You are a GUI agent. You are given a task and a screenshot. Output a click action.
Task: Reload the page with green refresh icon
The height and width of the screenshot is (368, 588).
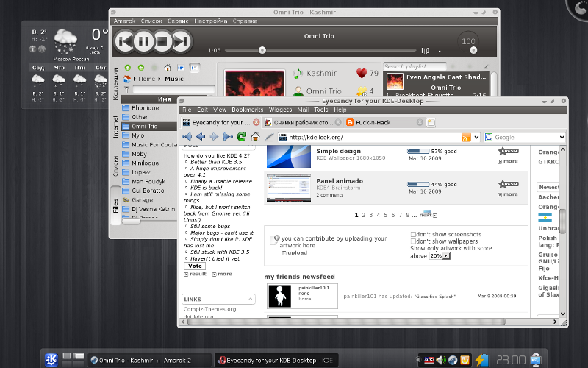coord(242,137)
